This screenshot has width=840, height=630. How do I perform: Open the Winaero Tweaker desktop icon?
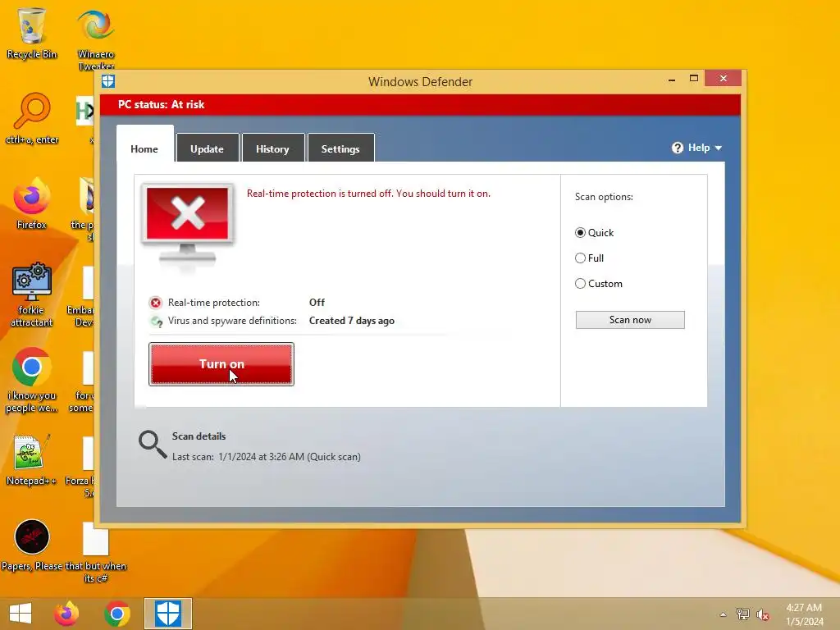(x=96, y=39)
